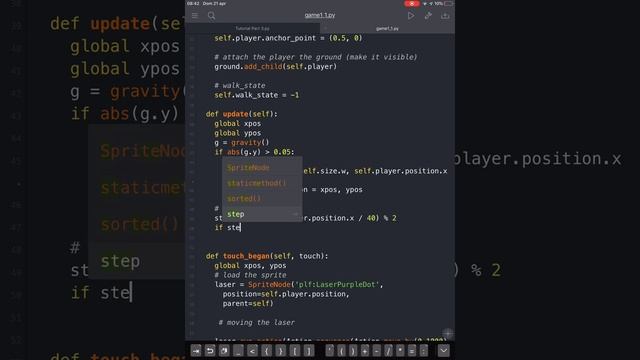Viewport: 640px width, 360px height.
Task: Open the hamburger sidebar menu
Action: pyautogui.click(x=195, y=16)
